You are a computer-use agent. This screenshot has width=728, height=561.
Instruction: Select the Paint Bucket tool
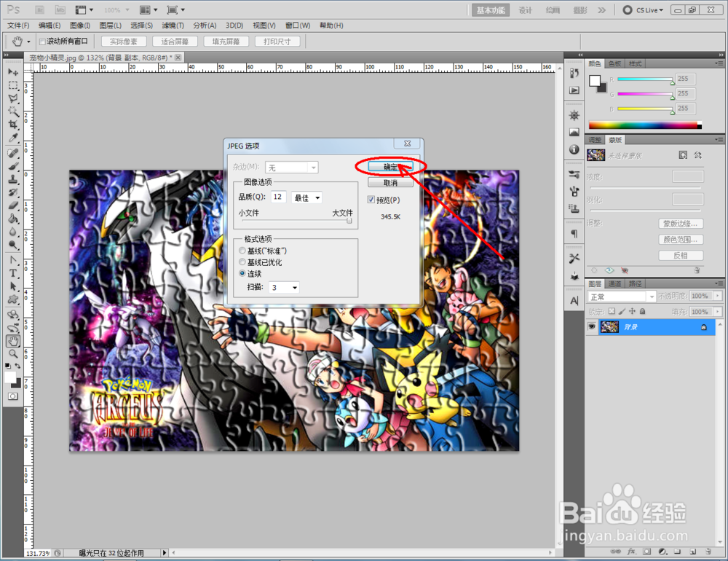coord(13,219)
